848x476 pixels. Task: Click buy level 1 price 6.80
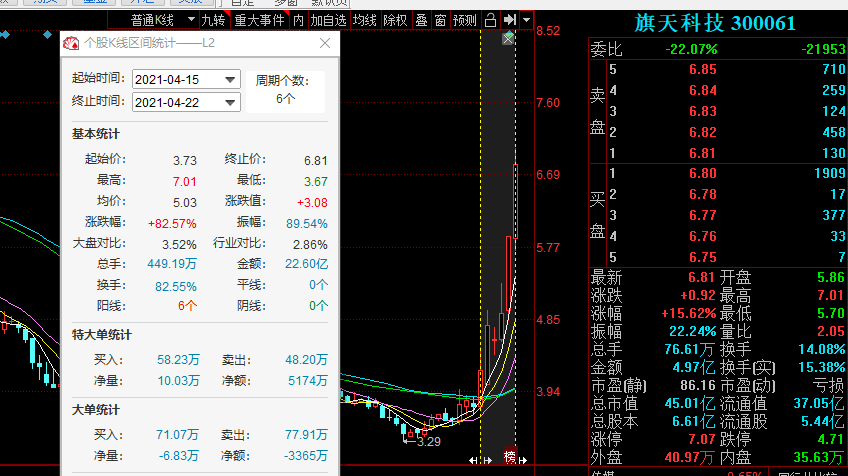click(703, 174)
